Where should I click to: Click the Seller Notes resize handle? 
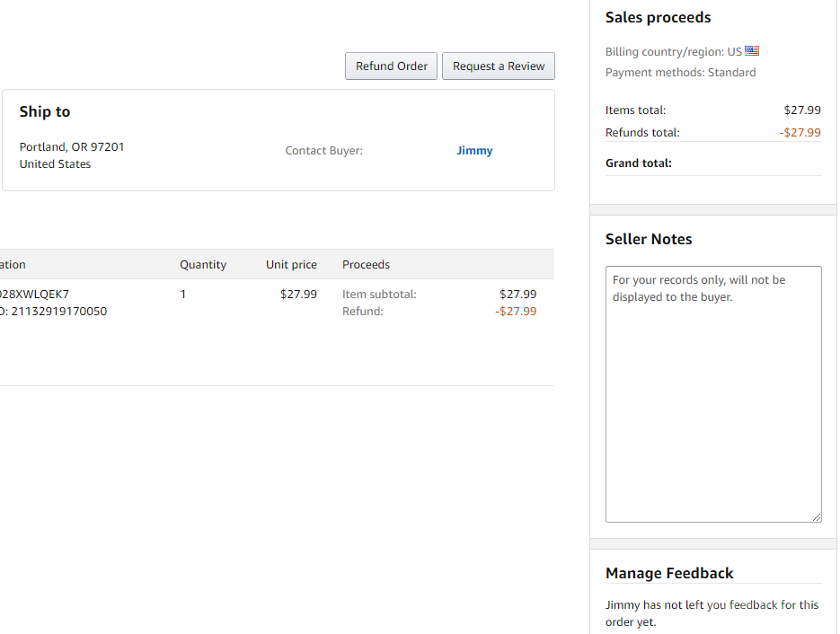(x=817, y=517)
